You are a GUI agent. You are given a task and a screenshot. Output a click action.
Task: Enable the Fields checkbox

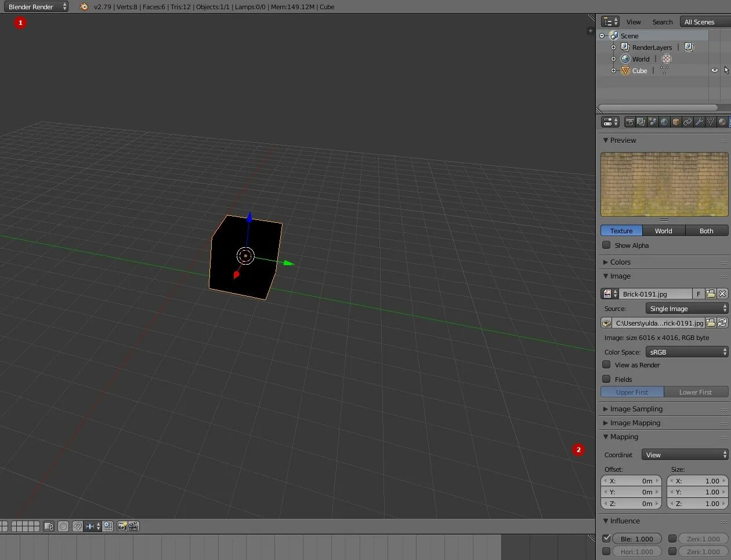point(606,379)
